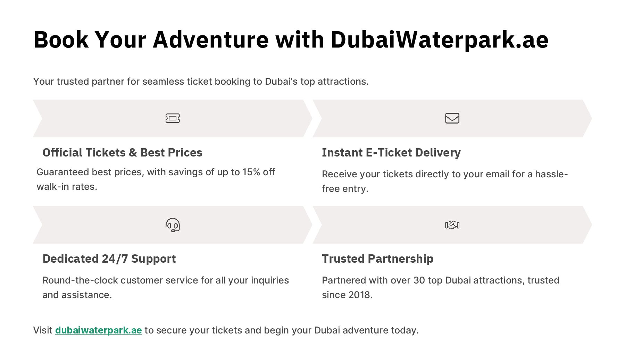Click the main title heading
This screenshot has height=364, width=625.
click(291, 40)
